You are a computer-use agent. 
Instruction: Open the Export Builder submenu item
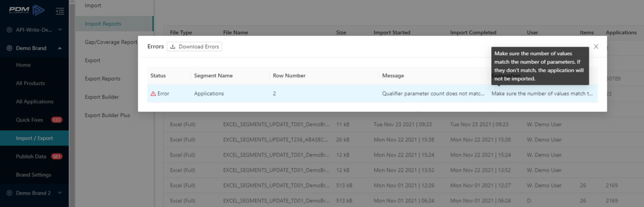point(102,97)
